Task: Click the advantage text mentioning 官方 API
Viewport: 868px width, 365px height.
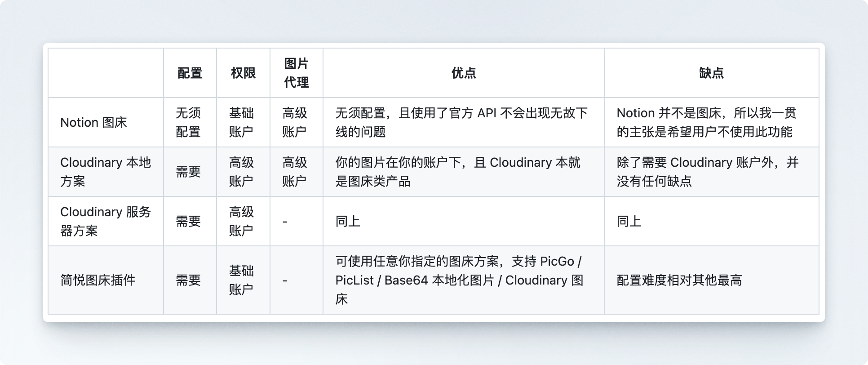Action: coord(461,122)
